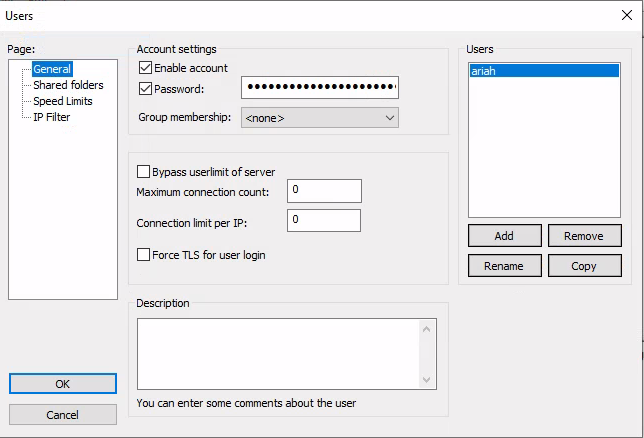
Task: Open the Speed Limits page
Action: [x=63, y=101]
